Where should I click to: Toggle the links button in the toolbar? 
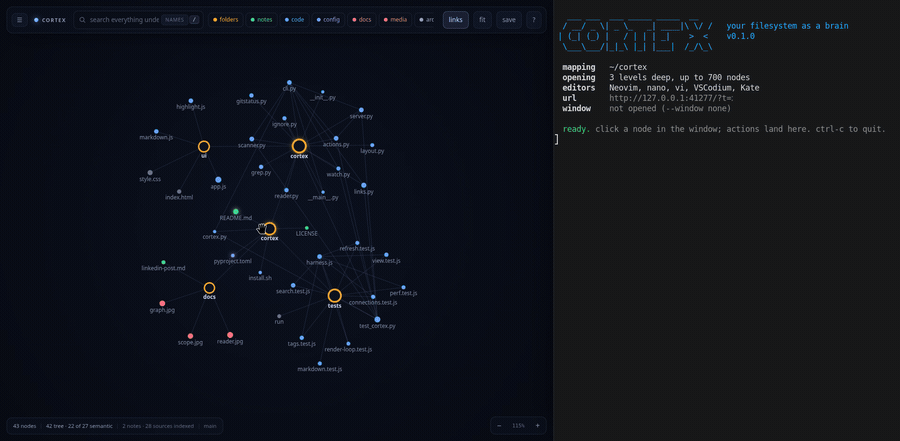click(456, 20)
